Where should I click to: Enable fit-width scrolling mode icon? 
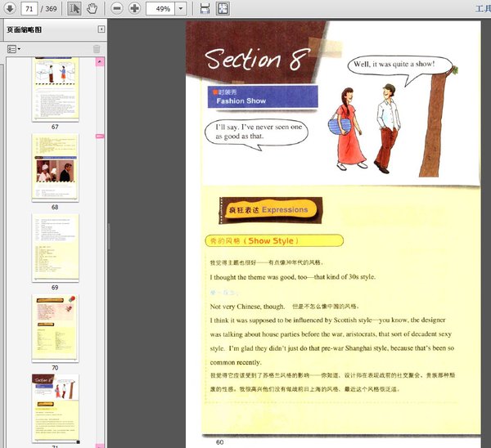click(x=205, y=9)
